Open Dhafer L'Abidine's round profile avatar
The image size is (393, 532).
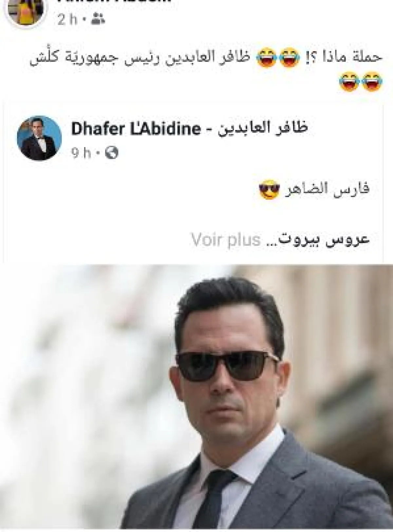coord(39,138)
